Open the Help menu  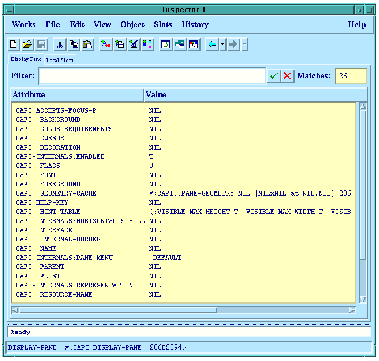point(357,24)
